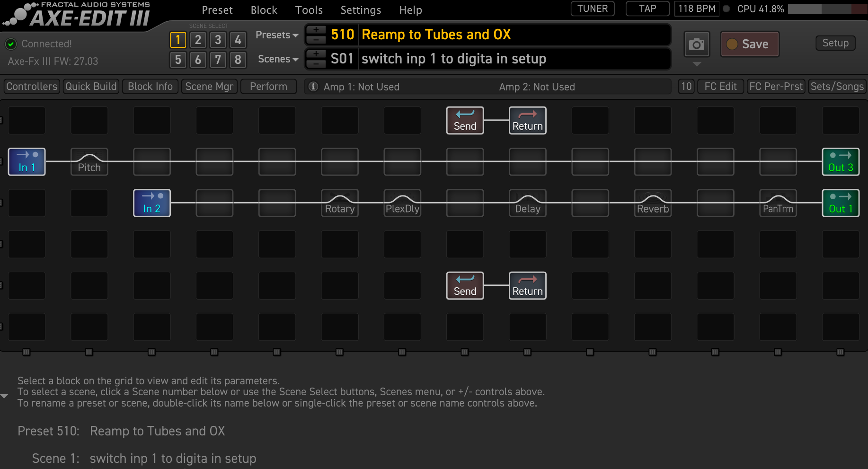
Task: Click the Amp 2: Not Used label
Action: point(537,87)
